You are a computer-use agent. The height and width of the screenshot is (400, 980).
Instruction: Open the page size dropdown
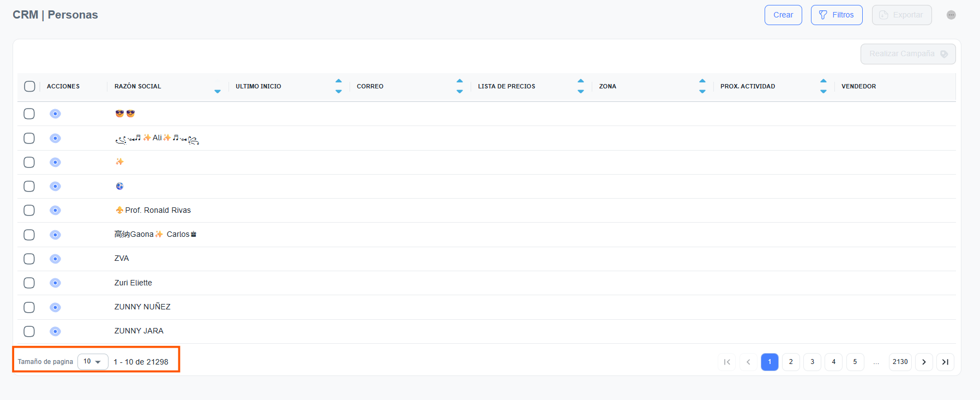pyautogui.click(x=93, y=362)
